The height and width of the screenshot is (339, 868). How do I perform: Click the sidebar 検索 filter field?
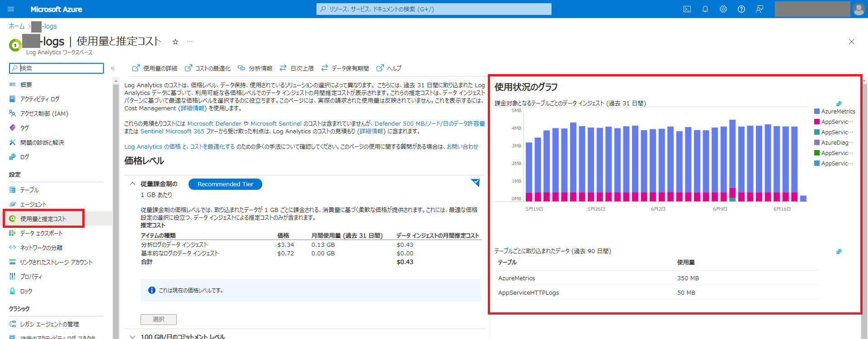[57, 68]
